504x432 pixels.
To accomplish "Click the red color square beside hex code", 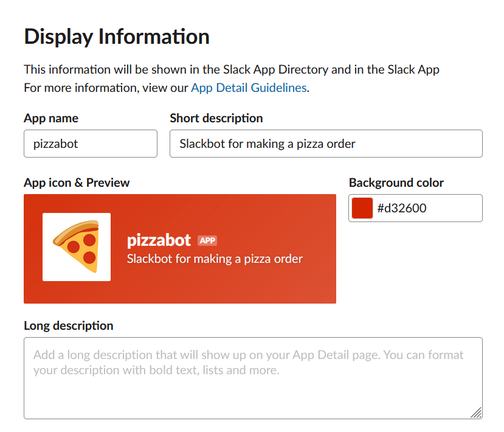I will [362, 207].
